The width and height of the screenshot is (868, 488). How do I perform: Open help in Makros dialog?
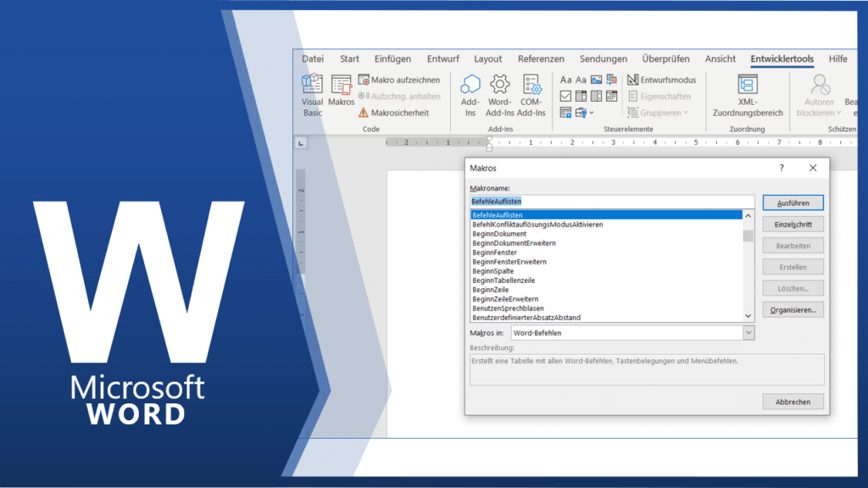coord(782,169)
